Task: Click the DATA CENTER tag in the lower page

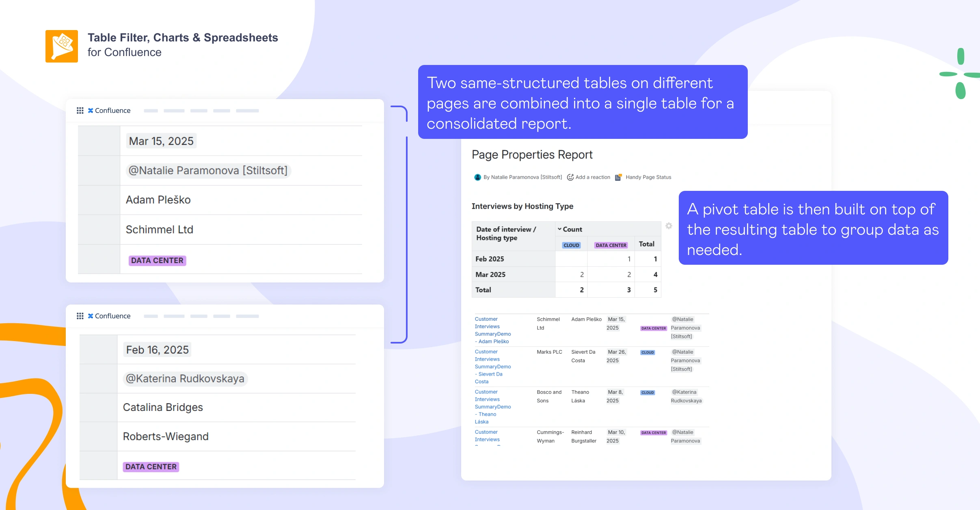Action: 151,467
